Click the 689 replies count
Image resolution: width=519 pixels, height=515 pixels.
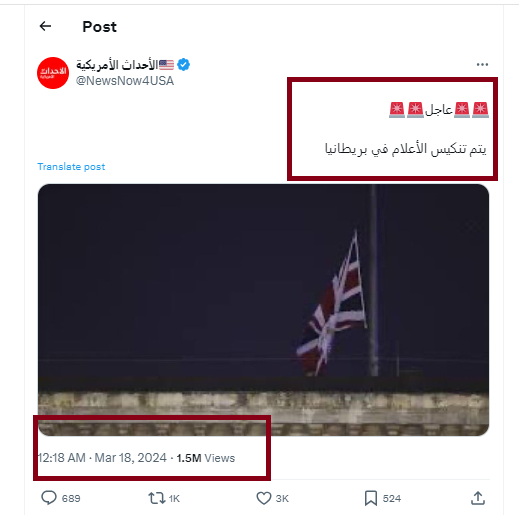pos(71,498)
